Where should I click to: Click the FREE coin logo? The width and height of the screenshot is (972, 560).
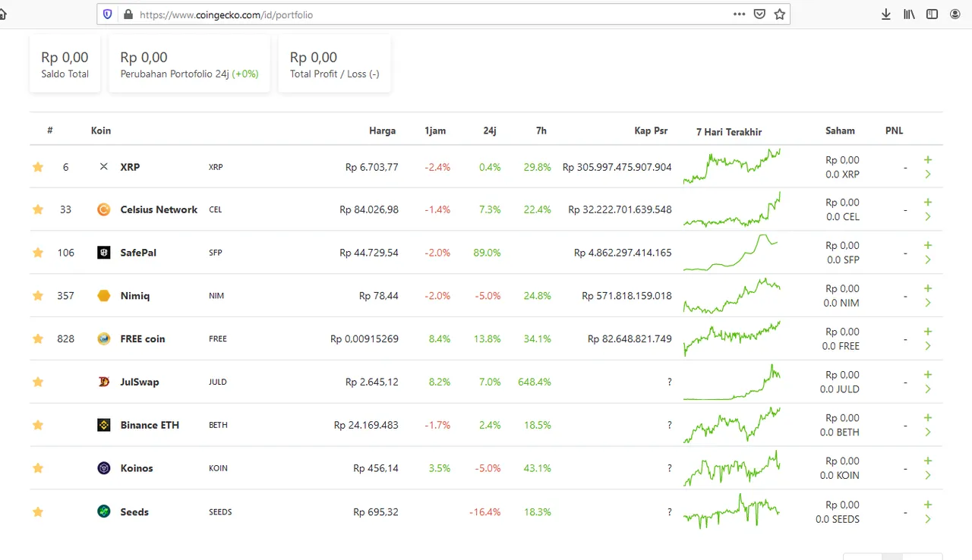point(104,339)
